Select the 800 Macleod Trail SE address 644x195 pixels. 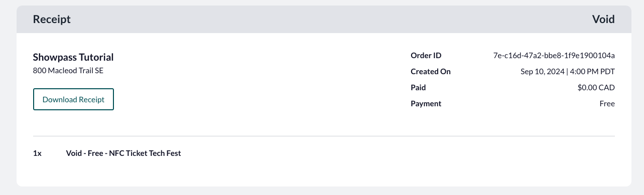68,71
